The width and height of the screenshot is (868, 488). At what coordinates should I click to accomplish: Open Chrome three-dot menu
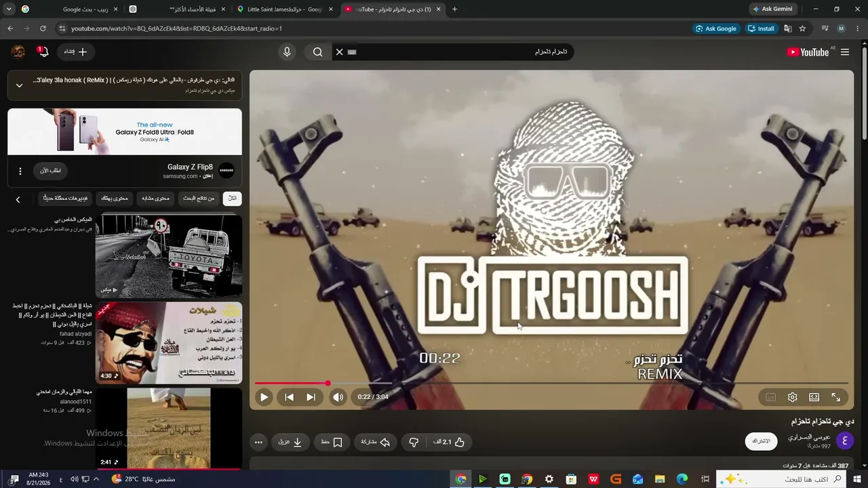[x=857, y=28]
